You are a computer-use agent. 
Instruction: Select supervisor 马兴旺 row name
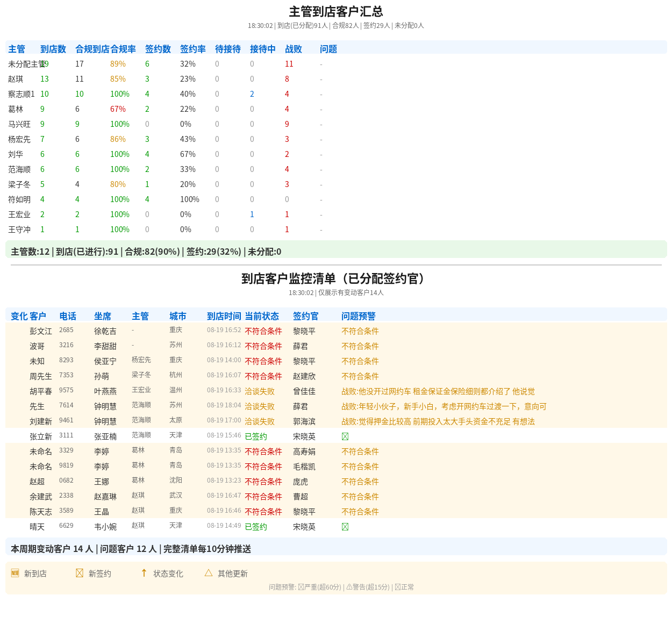[19, 124]
